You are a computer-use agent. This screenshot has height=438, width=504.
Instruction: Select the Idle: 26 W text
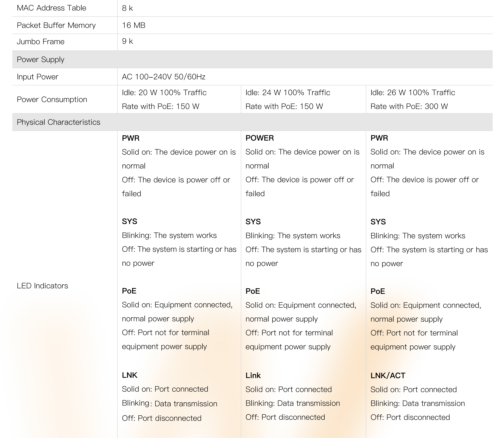[x=388, y=93]
